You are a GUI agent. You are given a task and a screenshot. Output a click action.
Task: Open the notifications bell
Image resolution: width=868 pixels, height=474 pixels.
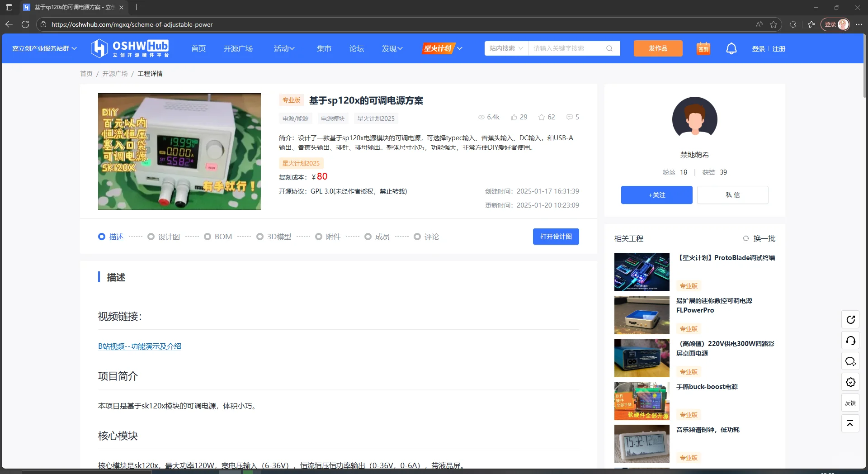pos(731,48)
